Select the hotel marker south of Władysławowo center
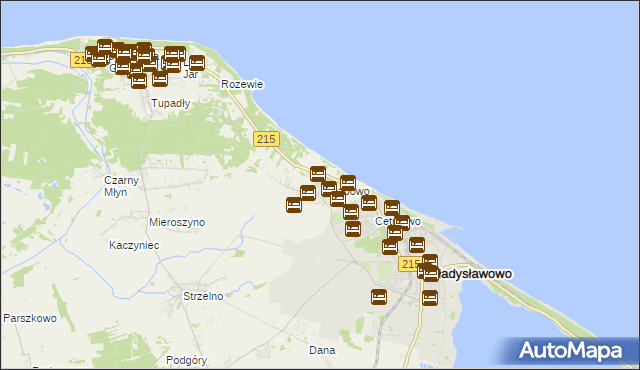640x370 pixels. tap(430, 298)
